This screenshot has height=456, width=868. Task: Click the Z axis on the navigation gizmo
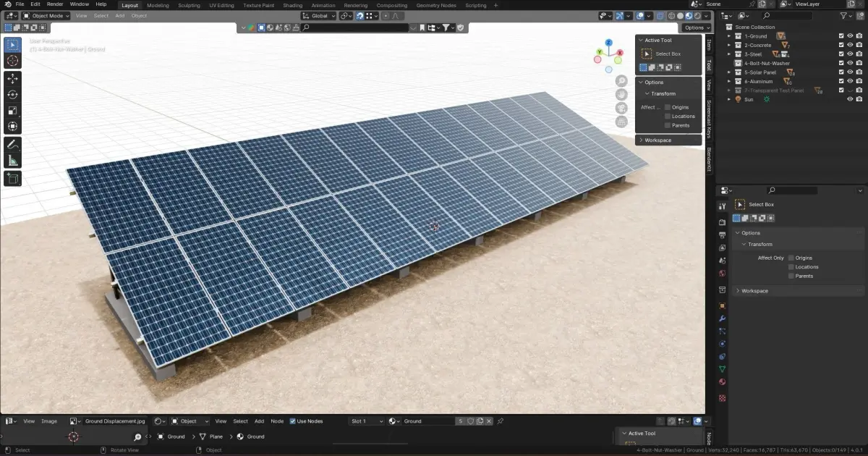tap(609, 43)
